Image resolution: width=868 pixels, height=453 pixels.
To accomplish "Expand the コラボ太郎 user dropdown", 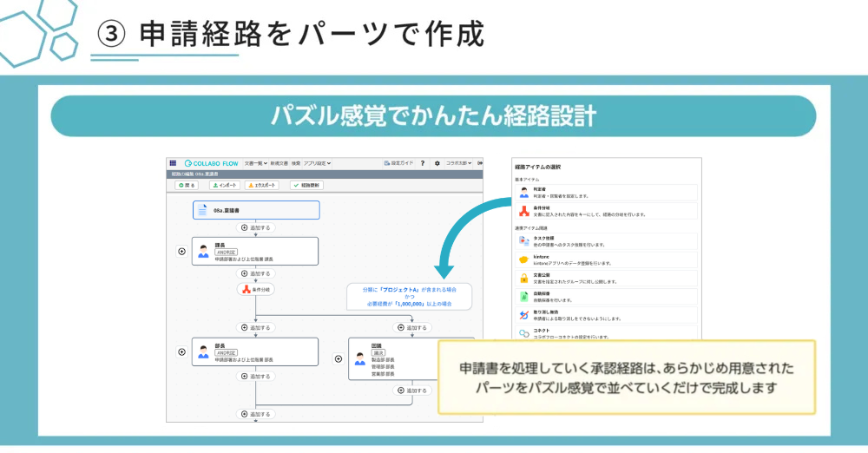I will tap(459, 163).
